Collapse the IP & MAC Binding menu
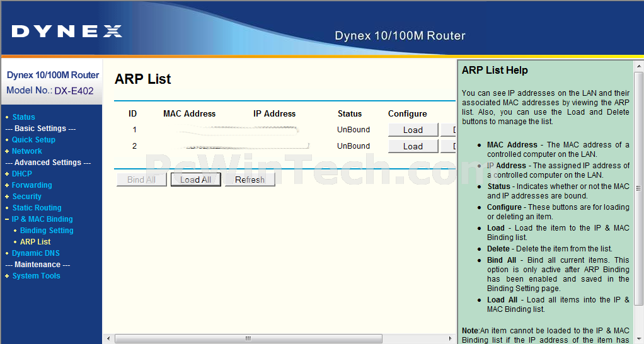This screenshot has width=644, height=344. pos(42,219)
